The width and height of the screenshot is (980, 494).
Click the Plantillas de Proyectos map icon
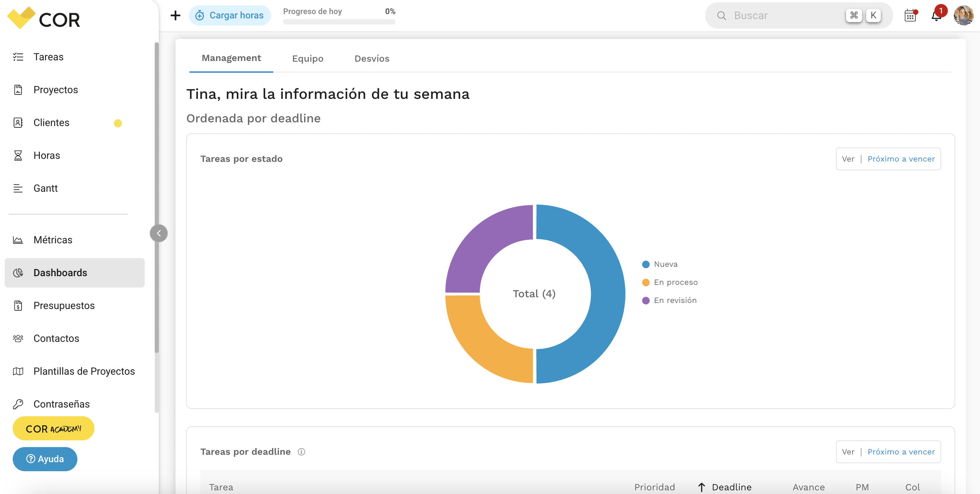tap(18, 371)
